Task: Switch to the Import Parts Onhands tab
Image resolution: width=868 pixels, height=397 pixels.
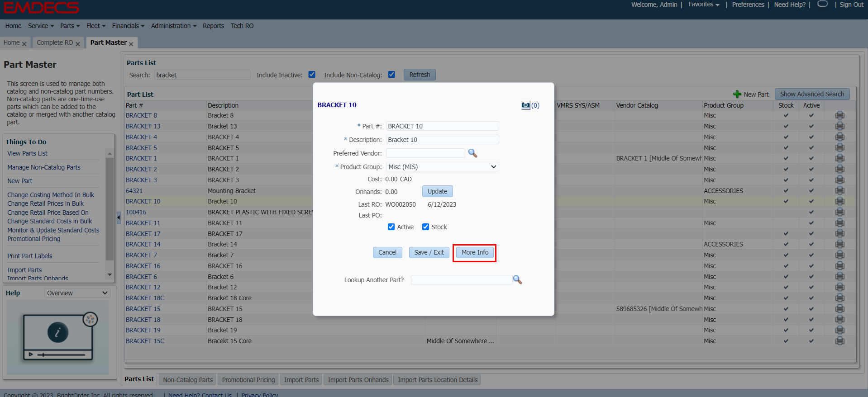Action: (x=358, y=380)
